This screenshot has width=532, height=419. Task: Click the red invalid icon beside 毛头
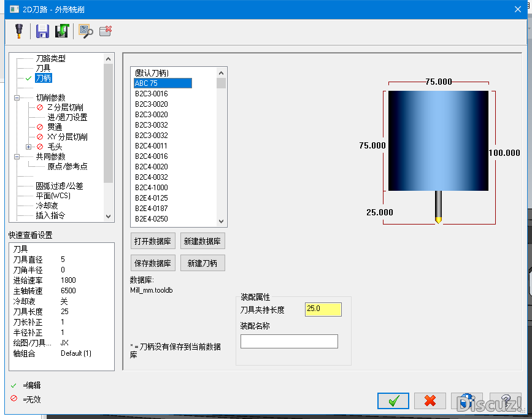click(x=40, y=147)
